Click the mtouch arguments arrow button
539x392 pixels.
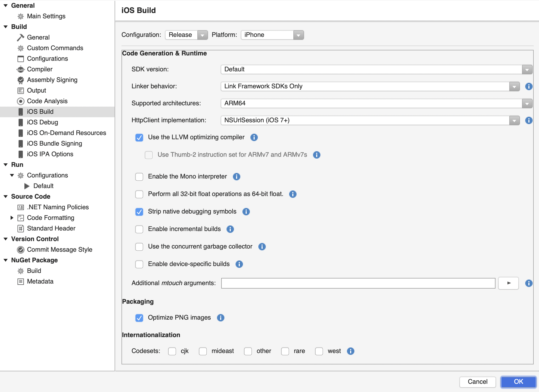[x=508, y=283]
